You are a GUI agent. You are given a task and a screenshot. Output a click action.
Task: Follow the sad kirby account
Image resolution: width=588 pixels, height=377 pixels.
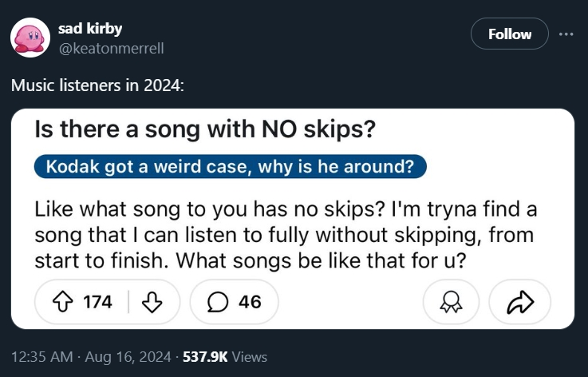pyautogui.click(x=509, y=34)
